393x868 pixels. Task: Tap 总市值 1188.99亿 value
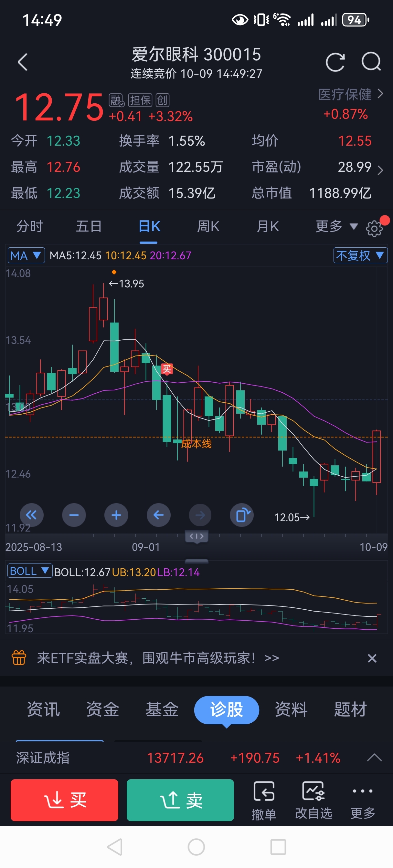pyautogui.click(x=340, y=193)
